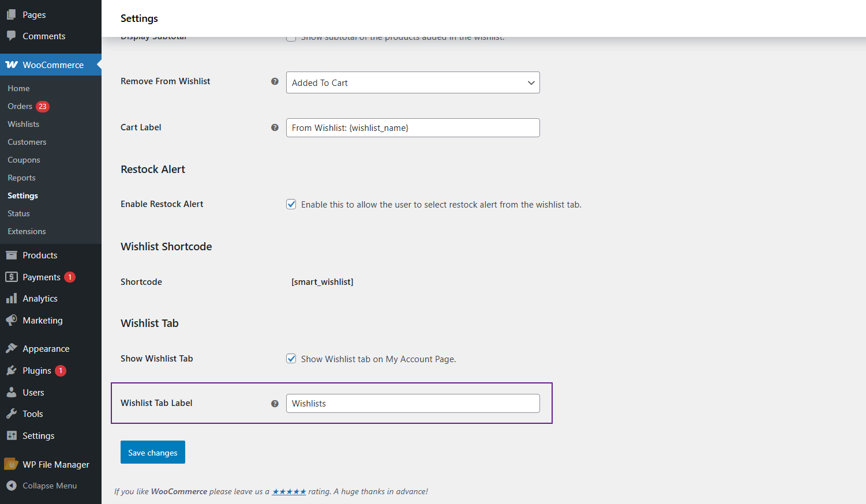Viewport: 866px width, 504px height.
Task: Click the Plugins plug icon
Action: 12,370
